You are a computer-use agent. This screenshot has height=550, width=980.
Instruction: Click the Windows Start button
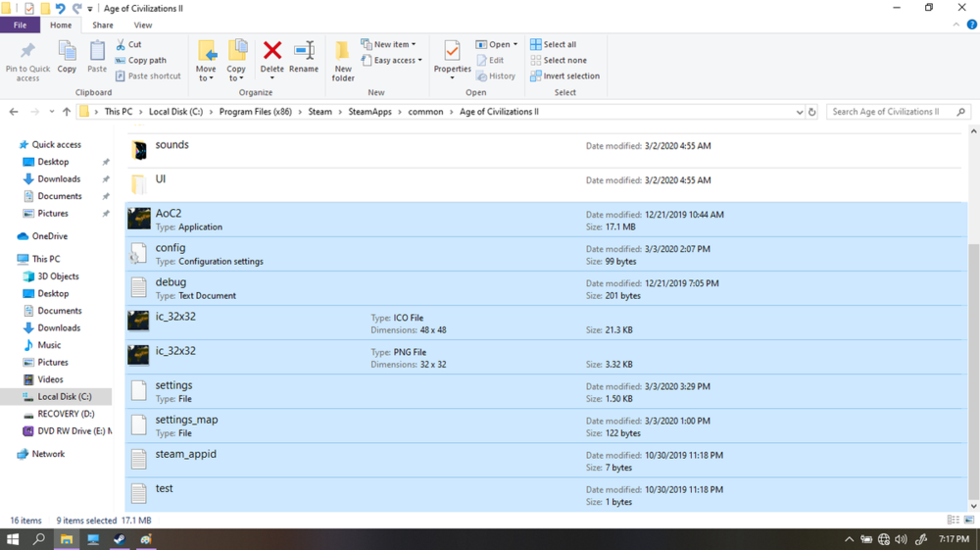(x=13, y=539)
